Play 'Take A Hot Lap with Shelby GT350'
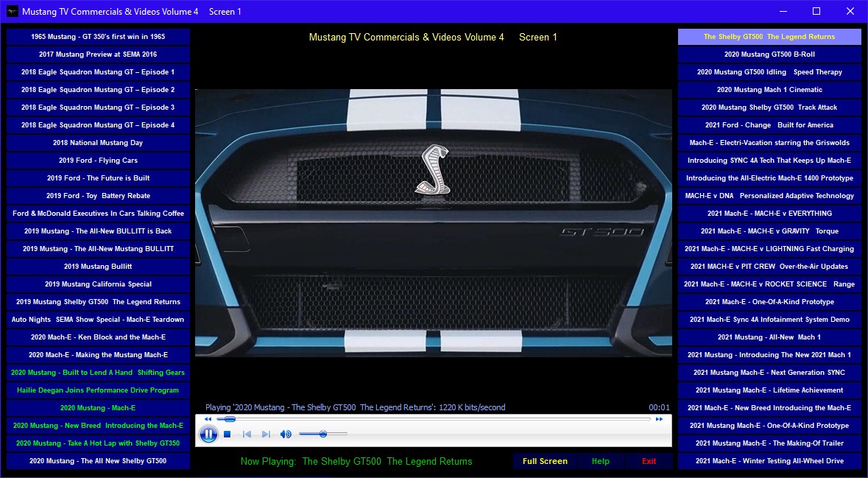This screenshot has width=868, height=478. point(98,443)
